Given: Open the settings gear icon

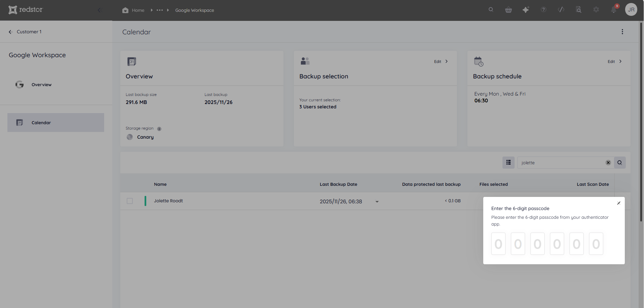Looking at the screenshot, I should pos(596,10).
